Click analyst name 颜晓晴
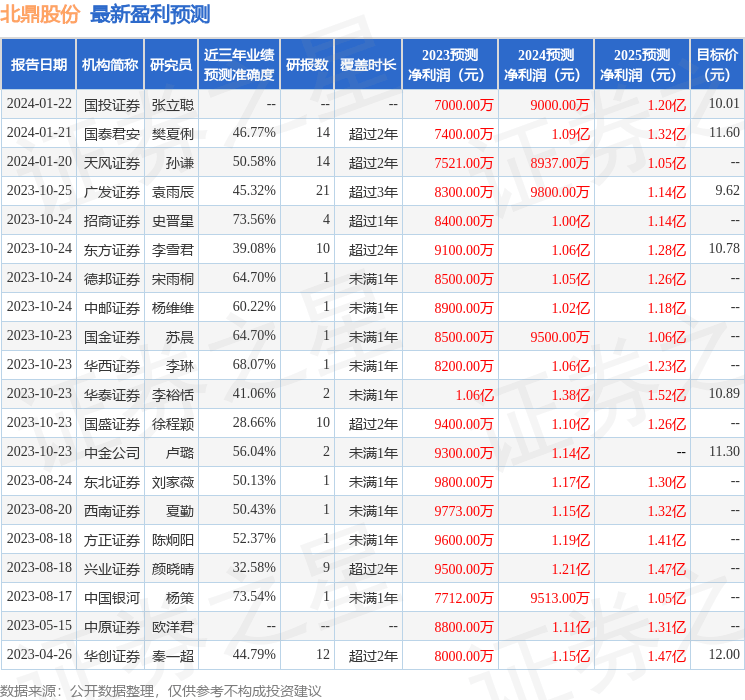Image resolution: width=745 pixels, height=700 pixels. [172, 569]
